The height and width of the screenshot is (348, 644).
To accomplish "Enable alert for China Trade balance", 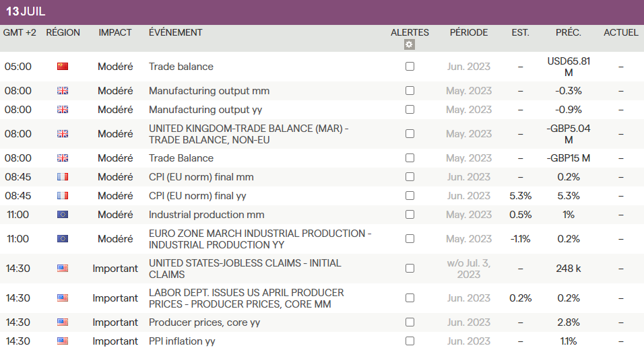I will [410, 67].
